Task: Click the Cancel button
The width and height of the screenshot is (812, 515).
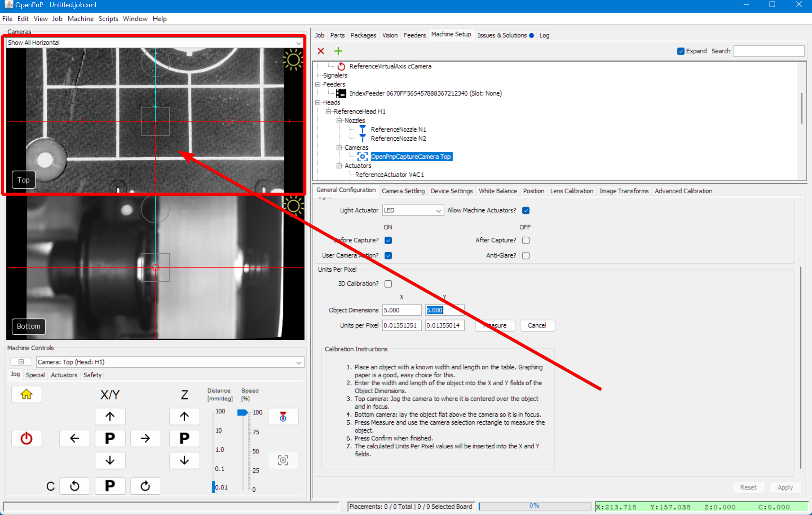Action: tap(537, 325)
